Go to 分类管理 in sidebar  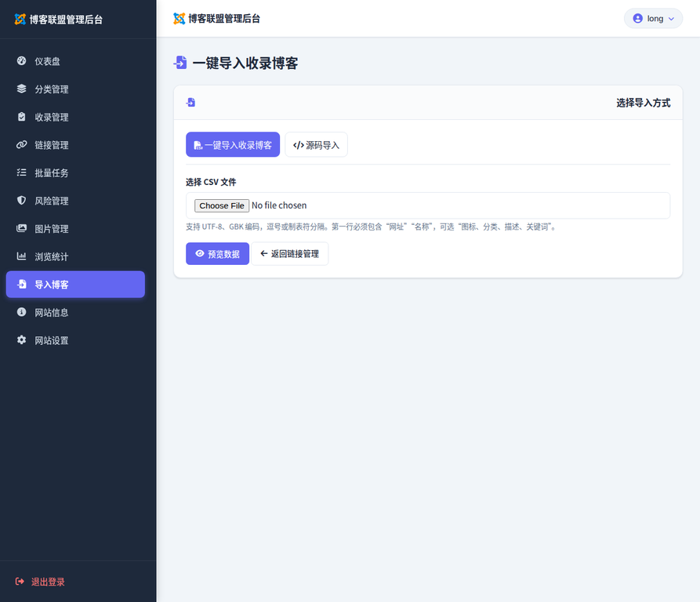coord(75,89)
